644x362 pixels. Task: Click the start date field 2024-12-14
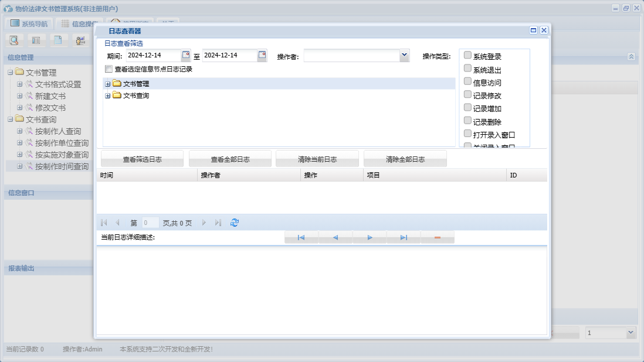pos(154,55)
